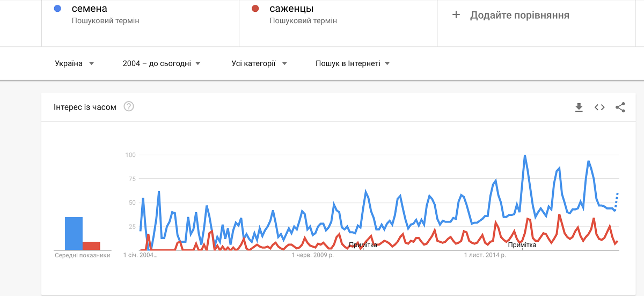
Task: Click Додайте порівняння to add a term
Action: (519, 15)
